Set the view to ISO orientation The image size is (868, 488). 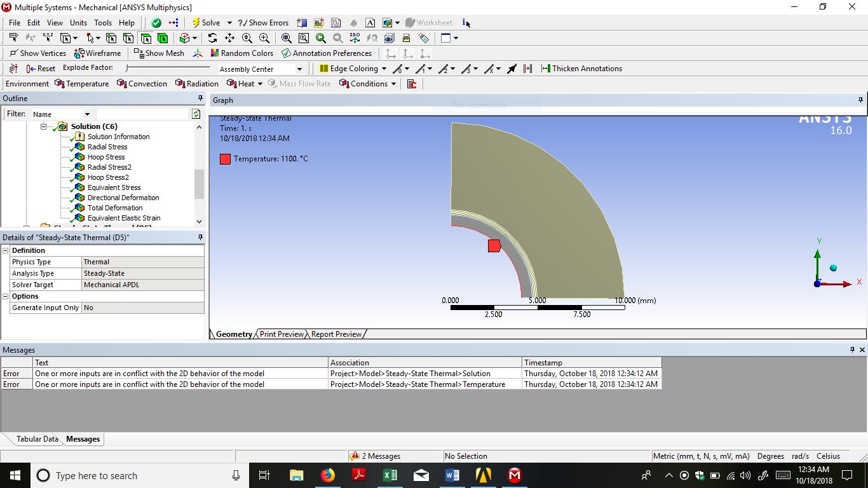pos(355,38)
